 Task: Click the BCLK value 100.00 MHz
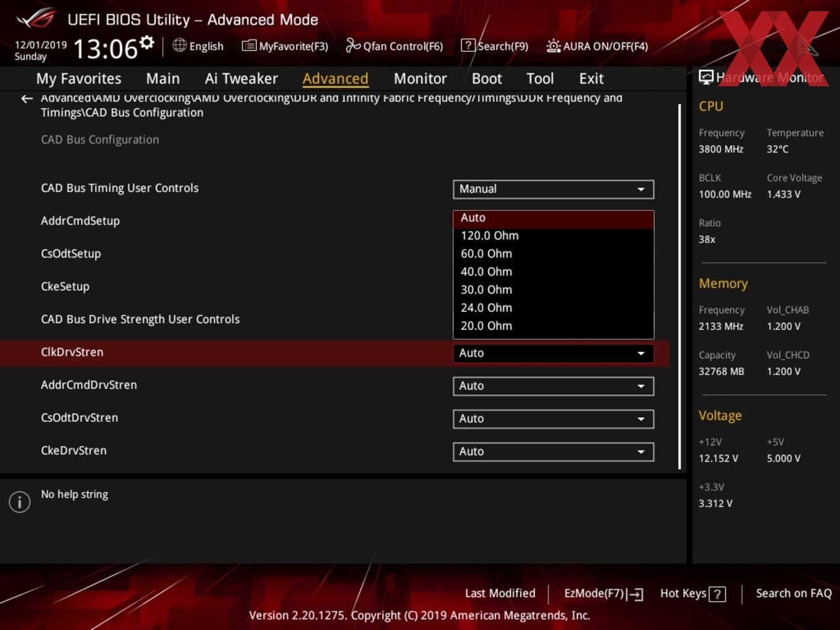(725, 195)
